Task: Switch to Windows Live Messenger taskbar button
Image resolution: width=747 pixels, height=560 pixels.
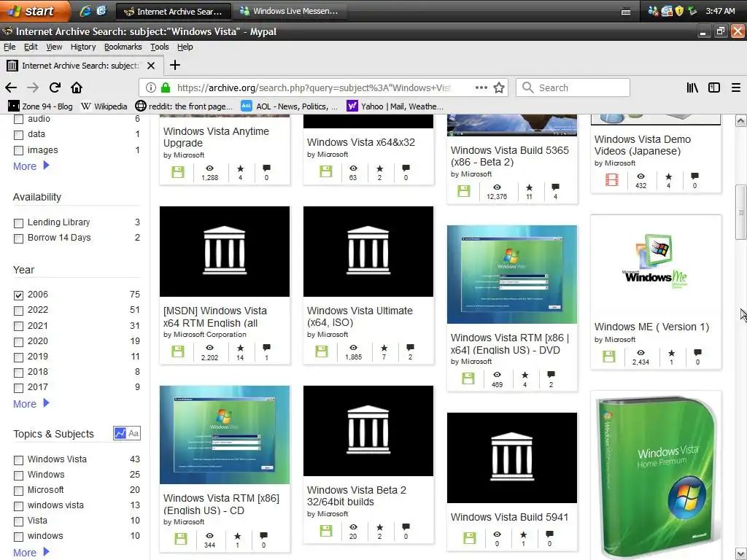Action: (289, 11)
